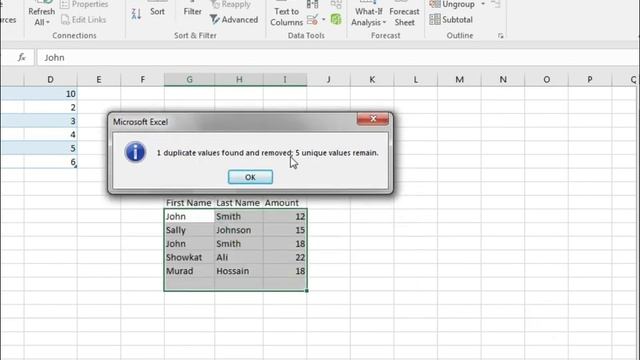Expand the Ungroup dropdown arrow

click(x=483, y=4)
